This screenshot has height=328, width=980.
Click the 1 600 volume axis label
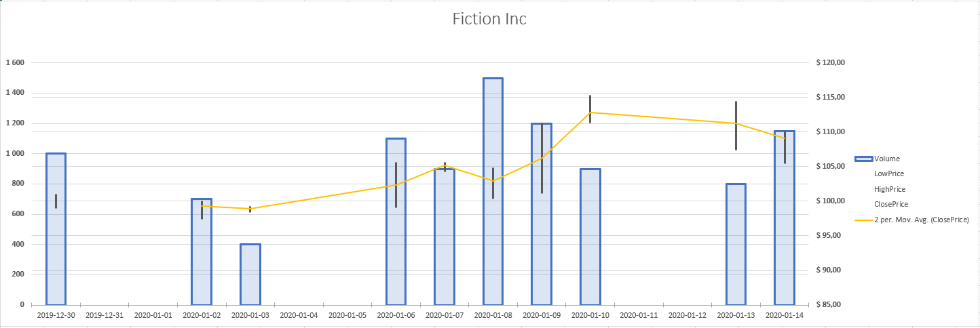[x=15, y=63]
